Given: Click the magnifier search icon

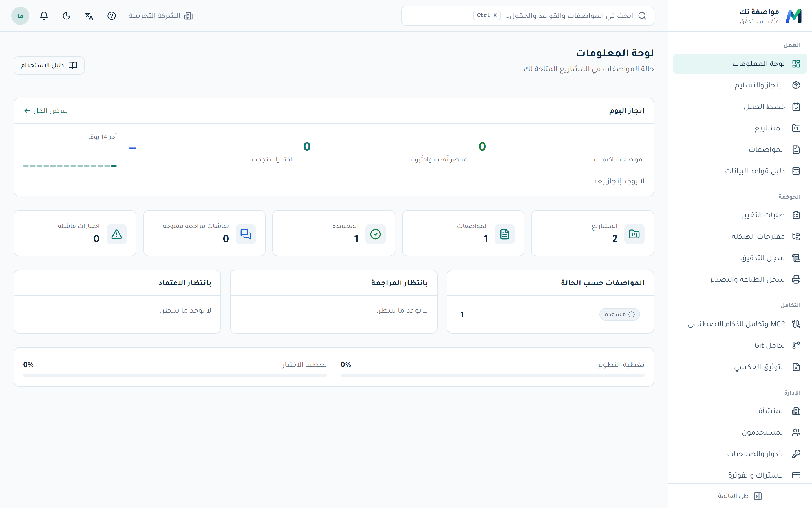Looking at the screenshot, I should tap(642, 16).
